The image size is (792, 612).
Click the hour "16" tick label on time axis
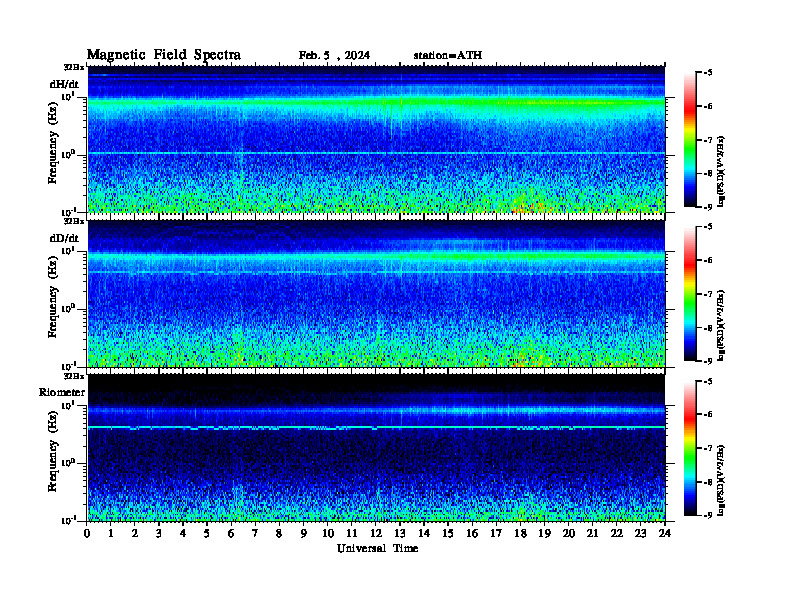(x=472, y=534)
